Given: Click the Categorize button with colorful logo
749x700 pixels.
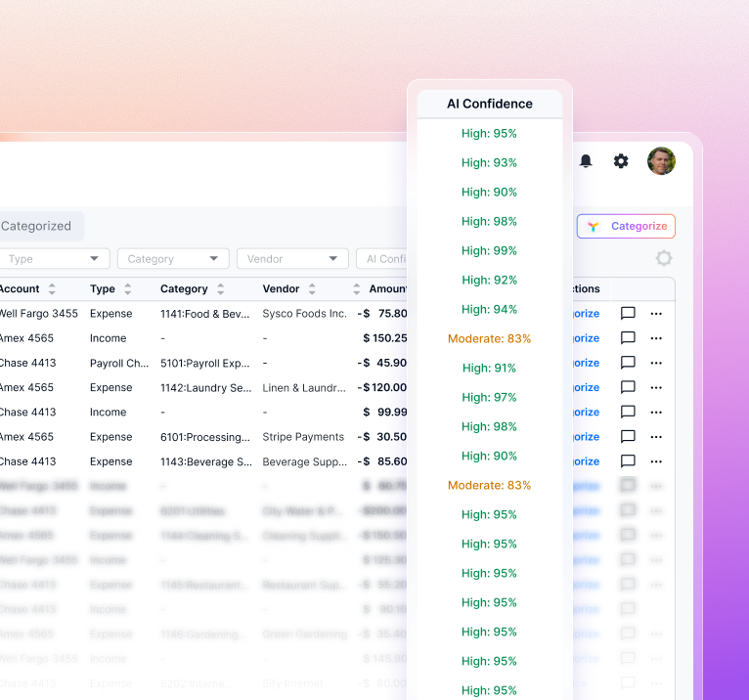Looking at the screenshot, I should [626, 226].
